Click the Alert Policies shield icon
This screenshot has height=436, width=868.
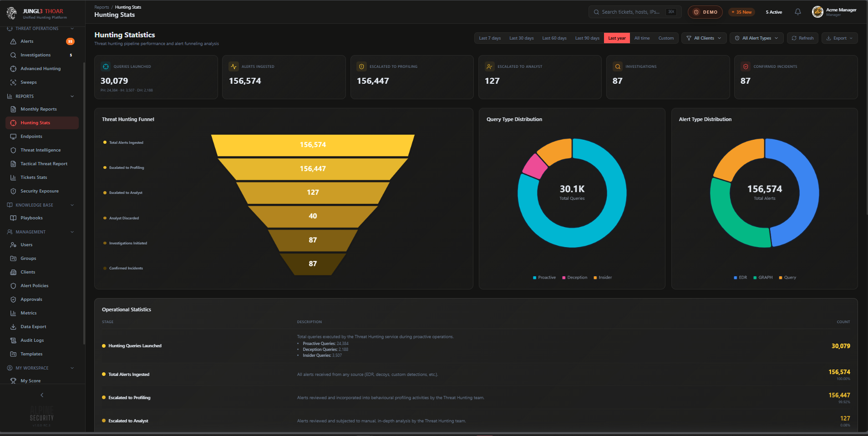tap(13, 286)
